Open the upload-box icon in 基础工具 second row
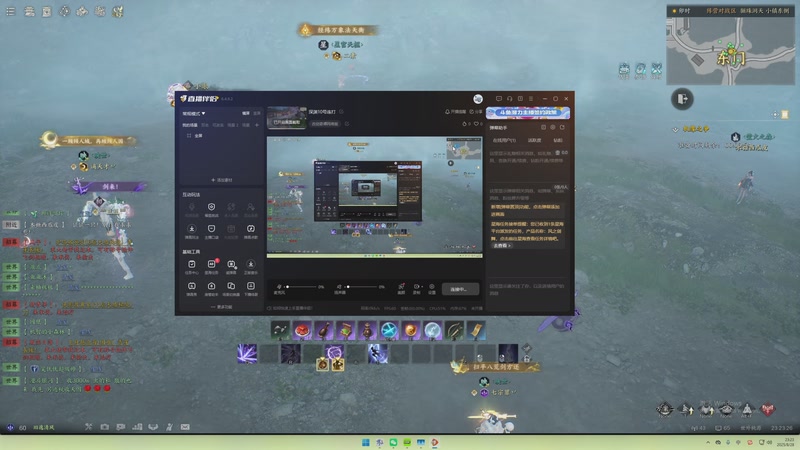Viewport: 800px width, 450px height. pyautogui.click(x=211, y=287)
